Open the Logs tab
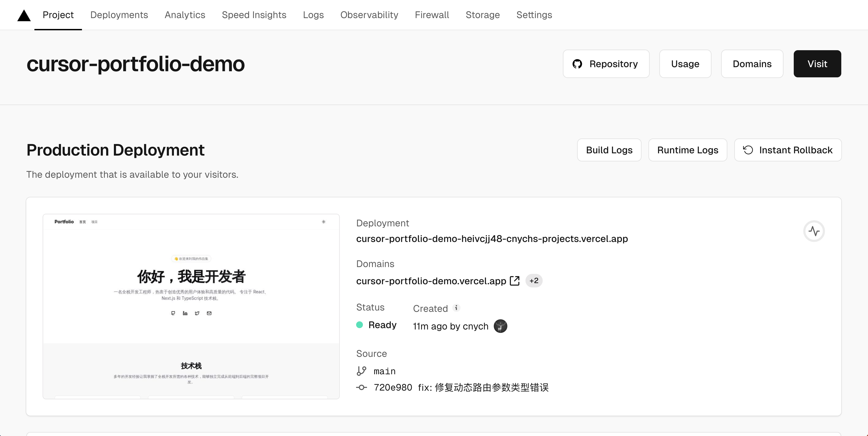Screen dimensions: 868x436 pyautogui.click(x=313, y=15)
